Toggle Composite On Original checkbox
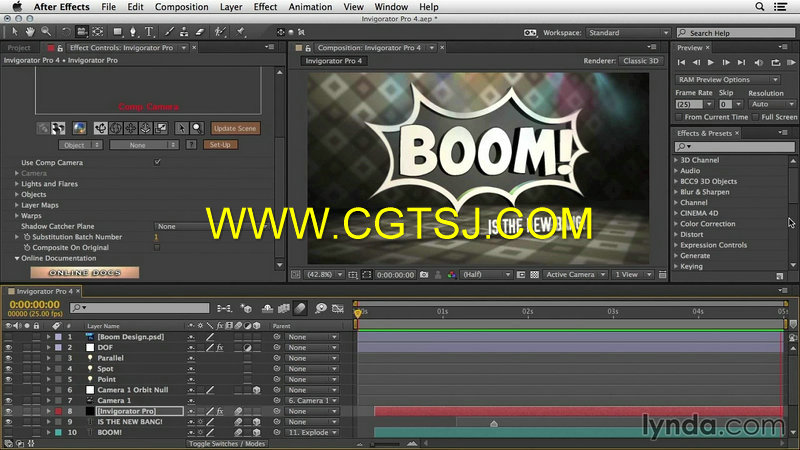Image resolution: width=800 pixels, height=450 pixels. tap(157, 247)
